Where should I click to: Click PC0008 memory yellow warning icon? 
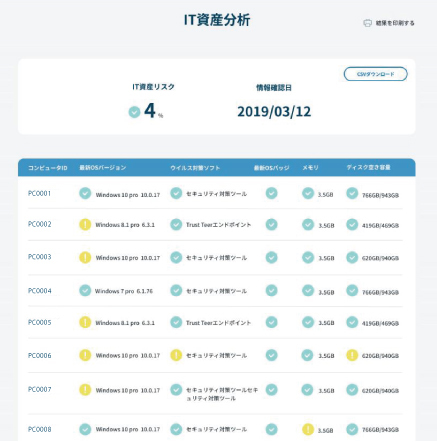[x=308, y=429]
